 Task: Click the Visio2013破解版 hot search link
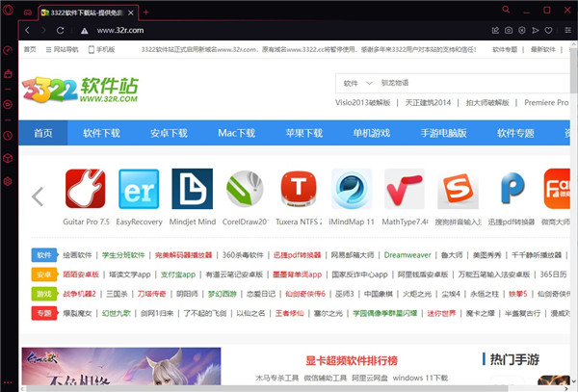tap(363, 103)
